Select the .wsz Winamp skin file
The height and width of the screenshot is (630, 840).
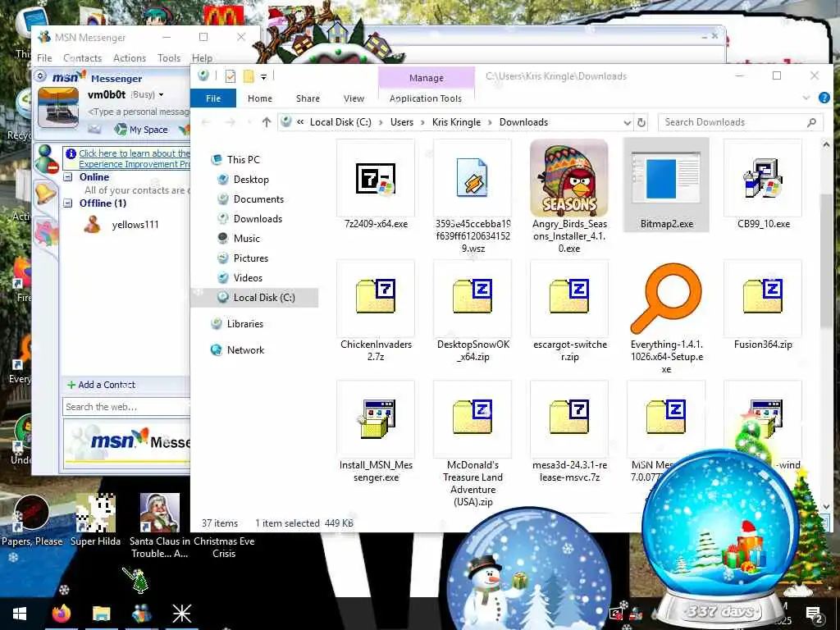tap(472, 196)
